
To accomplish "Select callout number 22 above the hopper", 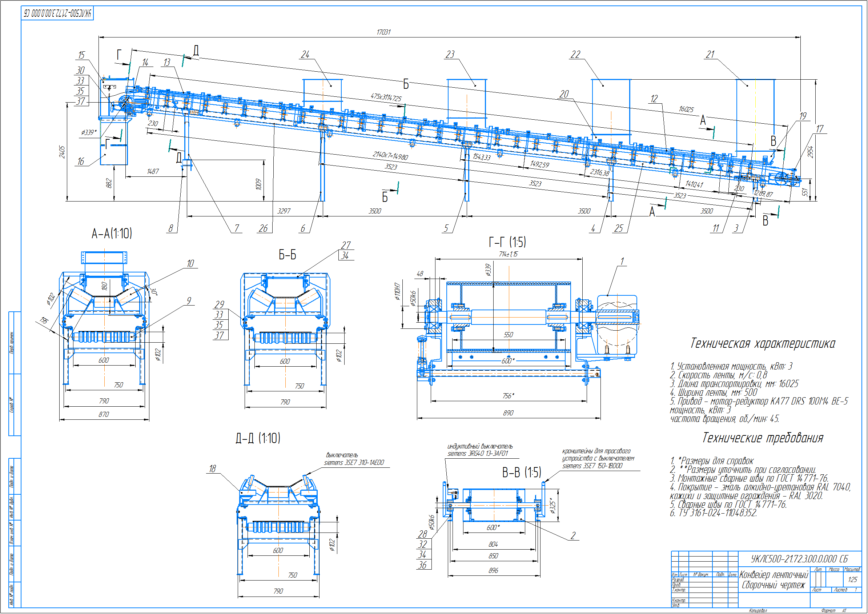I will (x=575, y=55).
